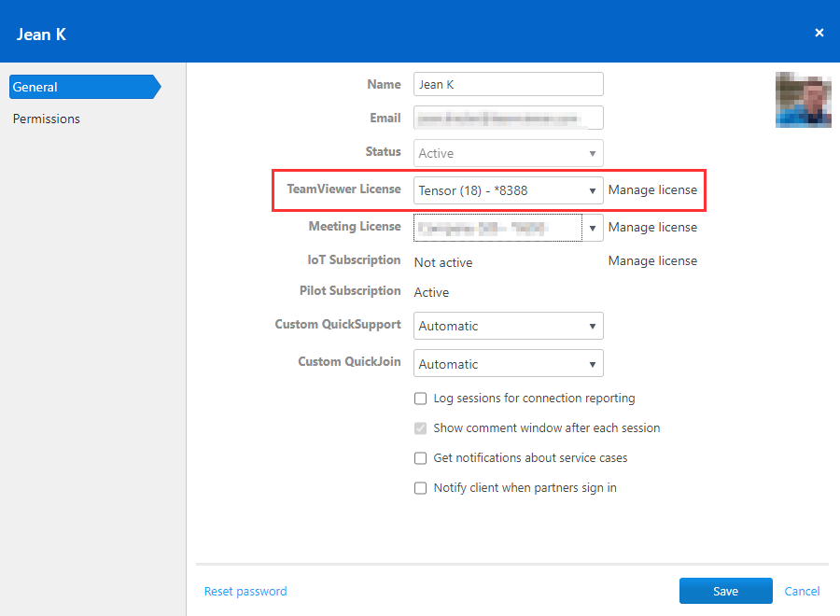Viewport: 840px width, 616px height.
Task: Click the Pilot Subscription 'Active' text
Action: (432, 292)
